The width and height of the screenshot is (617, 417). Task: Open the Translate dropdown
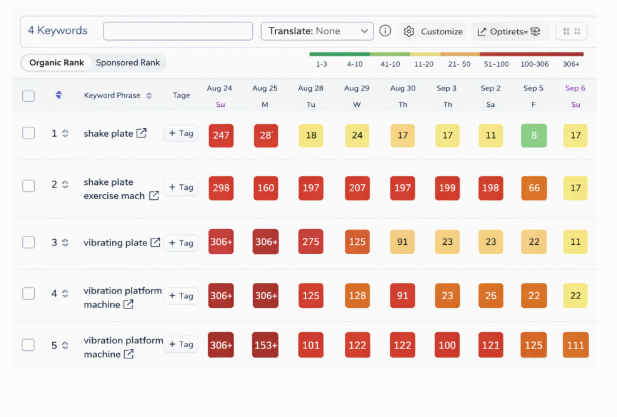tap(316, 31)
